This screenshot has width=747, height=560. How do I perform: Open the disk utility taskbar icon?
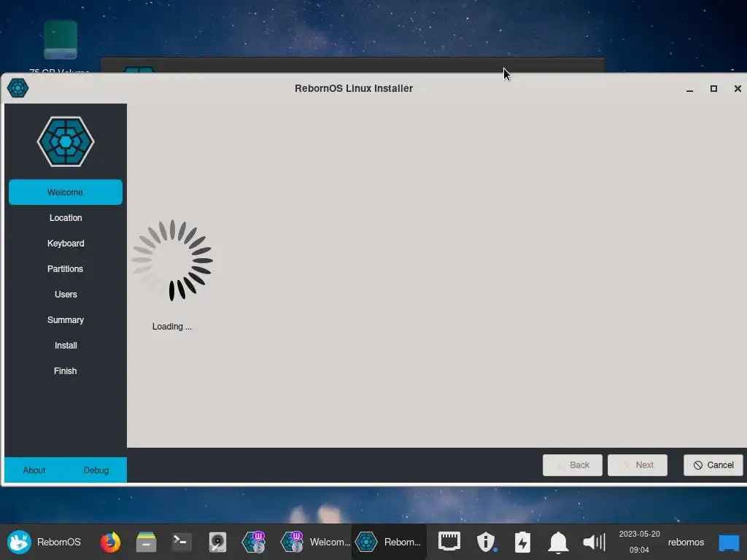(217, 542)
